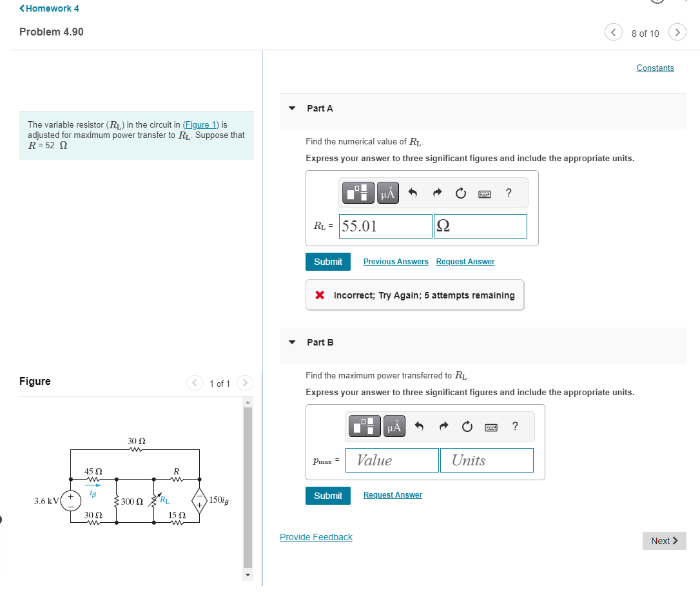Redo an entry using Part A toolbar

coord(437,192)
